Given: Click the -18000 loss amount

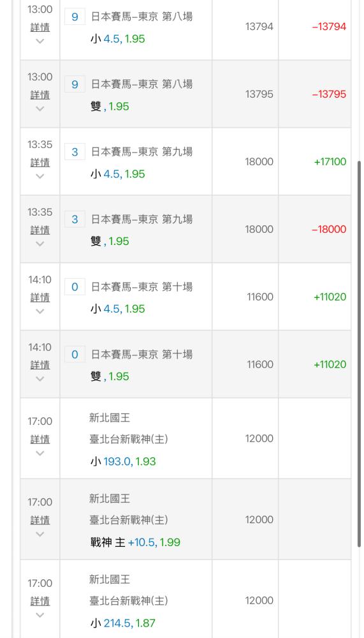Looking at the screenshot, I should click(329, 229).
